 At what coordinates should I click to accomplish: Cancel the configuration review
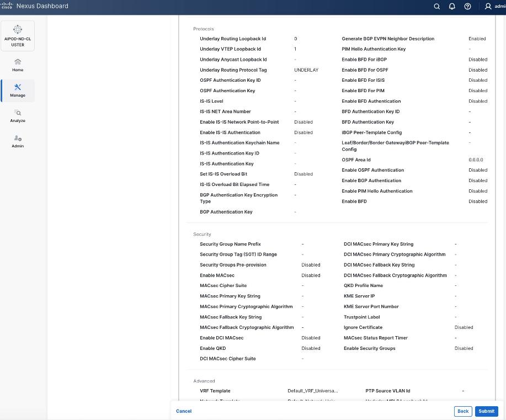[x=183, y=411]
